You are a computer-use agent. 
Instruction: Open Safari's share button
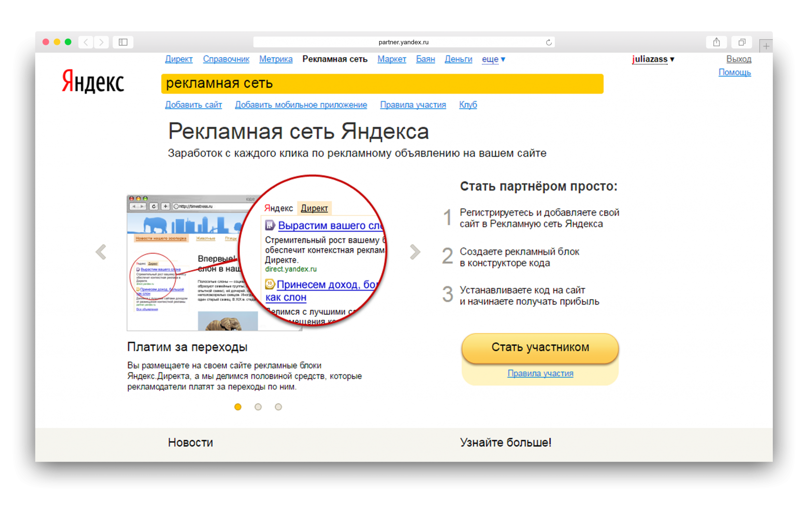[716, 42]
